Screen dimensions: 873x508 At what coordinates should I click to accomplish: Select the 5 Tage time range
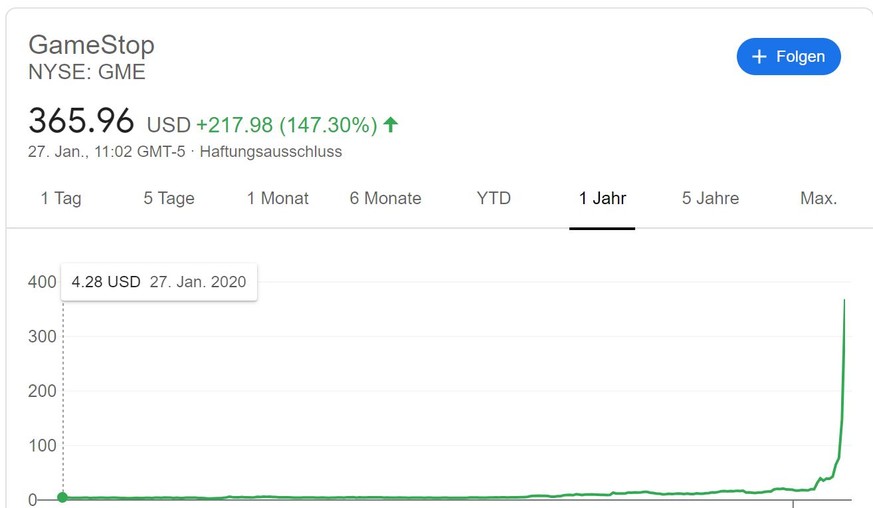pos(169,198)
